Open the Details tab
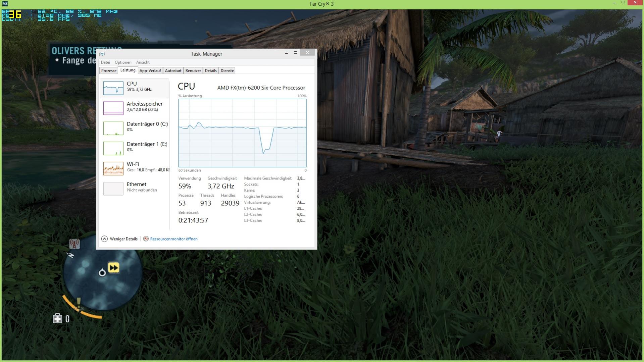Image resolution: width=644 pixels, height=362 pixels. (x=211, y=71)
